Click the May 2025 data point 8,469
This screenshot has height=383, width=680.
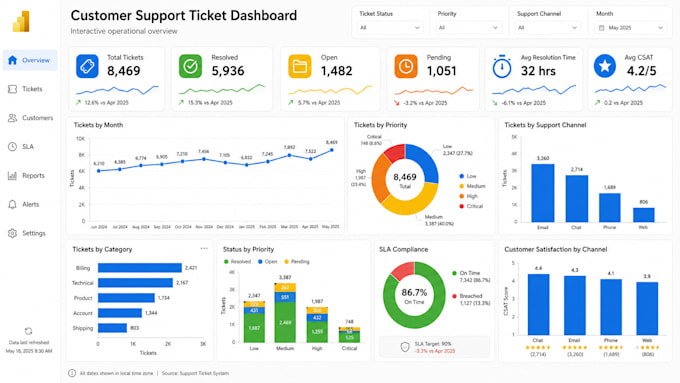[332, 150]
